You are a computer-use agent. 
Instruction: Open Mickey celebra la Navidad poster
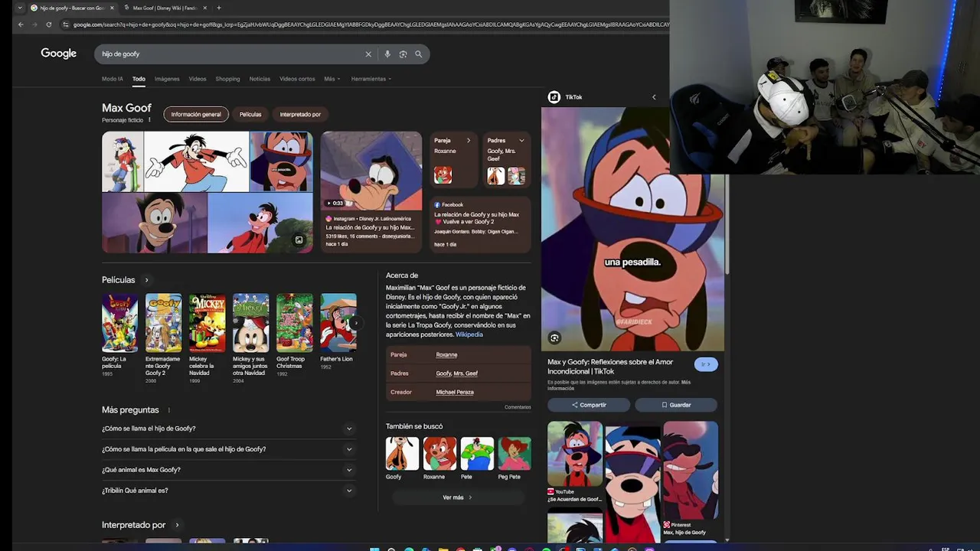pyautogui.click(x=207, y=323)
